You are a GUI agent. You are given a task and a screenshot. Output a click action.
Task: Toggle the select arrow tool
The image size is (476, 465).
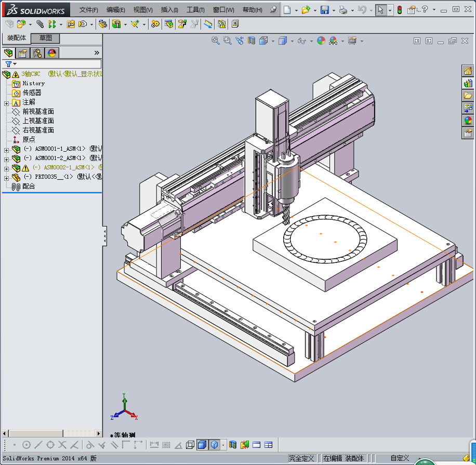tap(381, 10)
